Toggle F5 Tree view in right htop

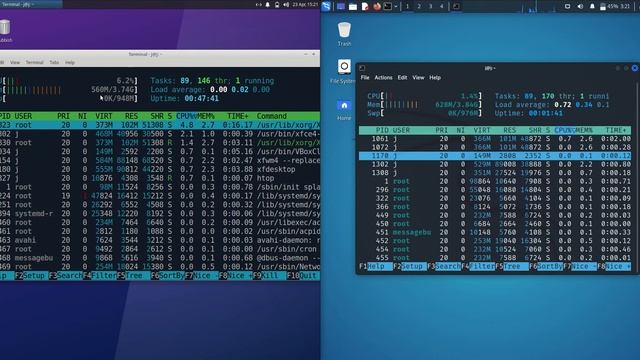pyautogui.click(x=512, y=267)
